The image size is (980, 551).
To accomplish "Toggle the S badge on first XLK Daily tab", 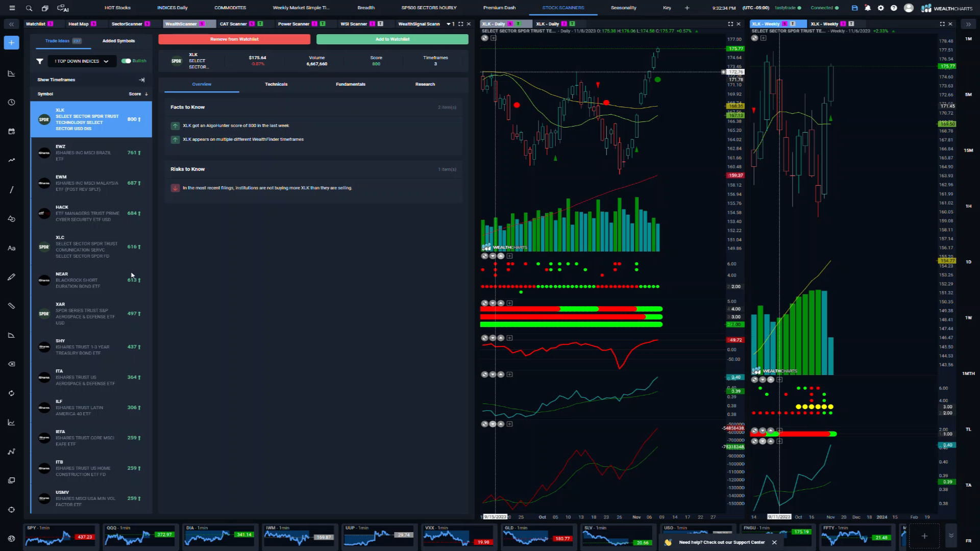I will (510, 24).
